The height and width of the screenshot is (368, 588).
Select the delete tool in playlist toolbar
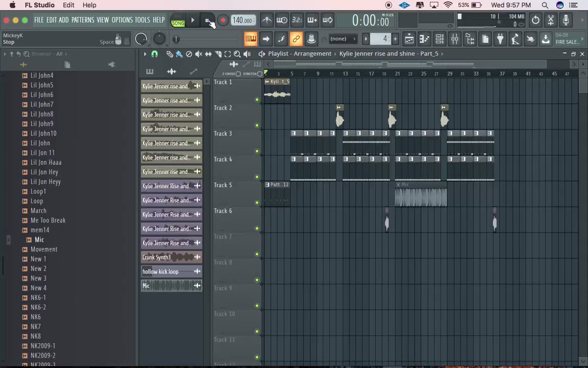tap(189, 54)
